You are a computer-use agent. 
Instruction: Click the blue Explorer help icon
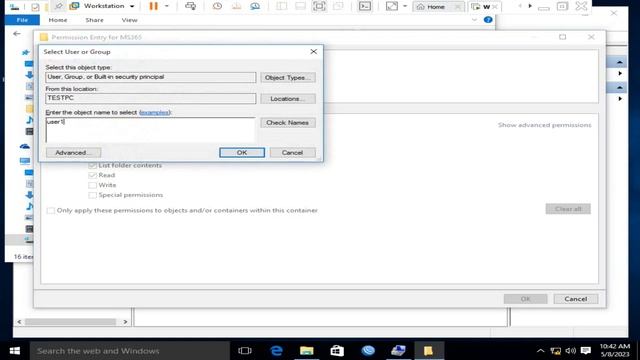point(488,20)
